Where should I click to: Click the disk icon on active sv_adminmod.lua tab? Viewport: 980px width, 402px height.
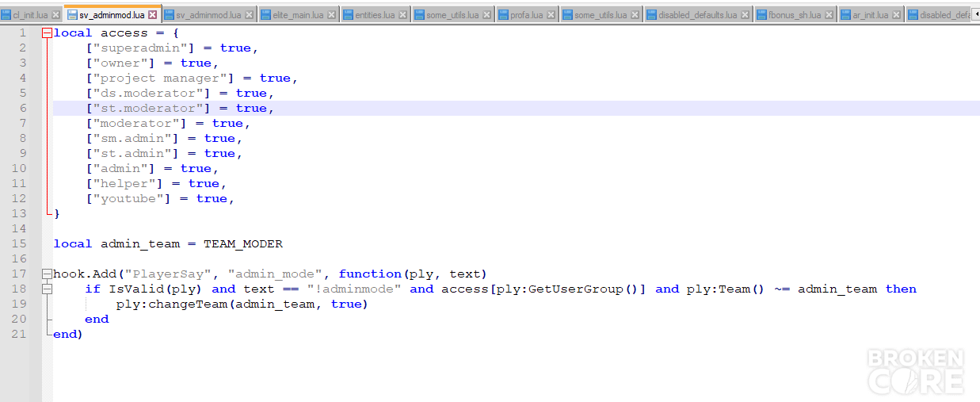72,15
